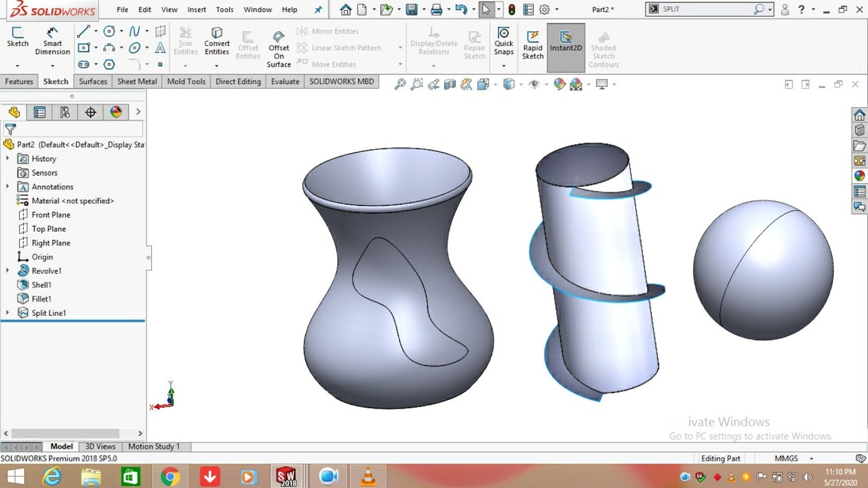Click the Zoom to Fit icon
Viewport: 868px width, 488px height.
pyautogui.click(x=400, y=84)
